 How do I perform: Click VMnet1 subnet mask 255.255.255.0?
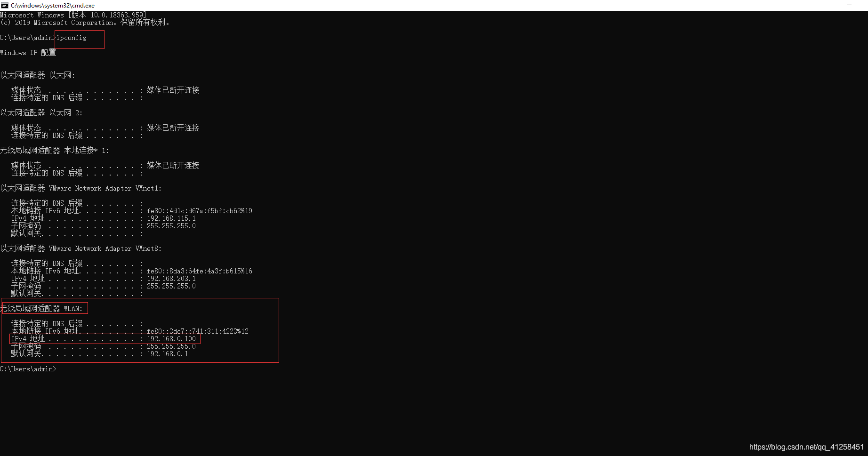[171, 226]
